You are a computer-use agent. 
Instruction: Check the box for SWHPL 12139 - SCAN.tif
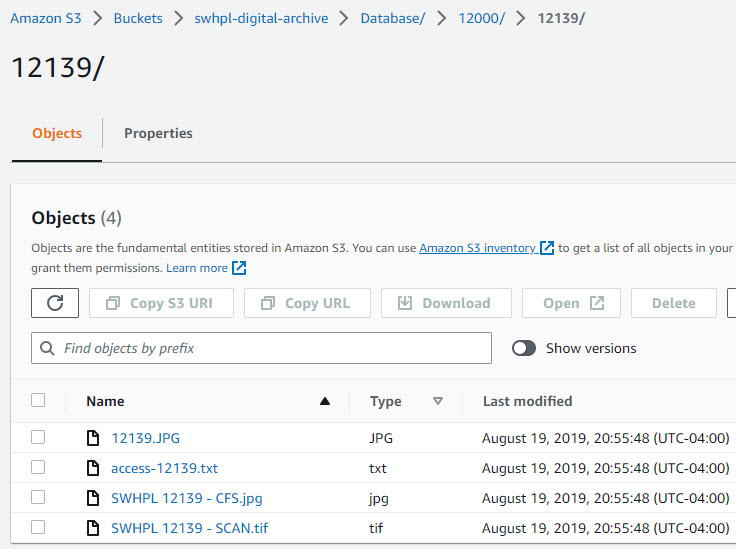(38, 527)
